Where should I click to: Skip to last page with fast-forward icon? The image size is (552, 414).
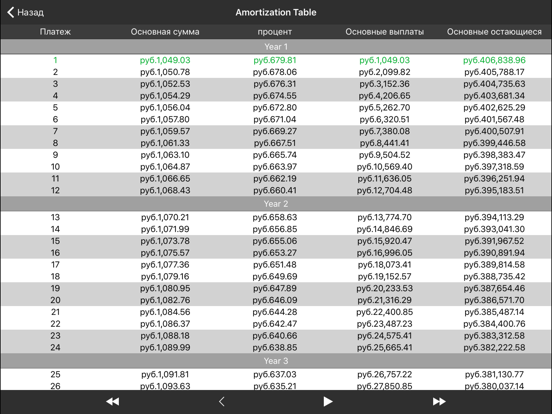(x=439, y=401)
